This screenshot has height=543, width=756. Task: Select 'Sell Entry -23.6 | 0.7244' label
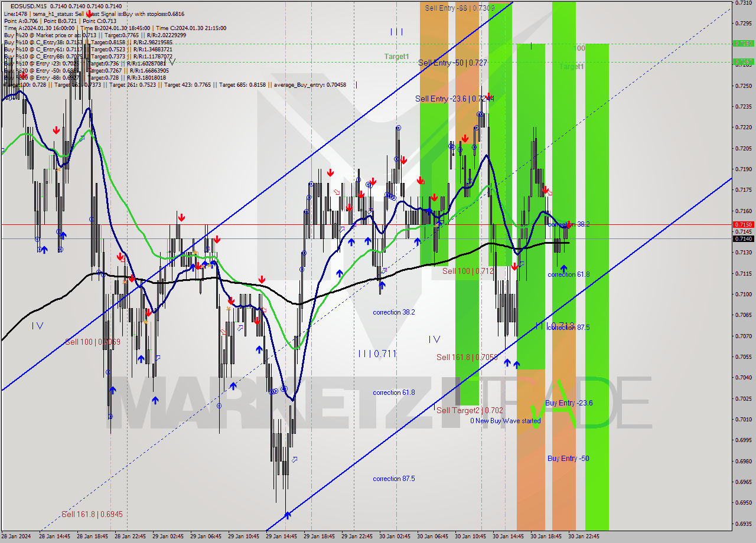[x=455, y=99]
